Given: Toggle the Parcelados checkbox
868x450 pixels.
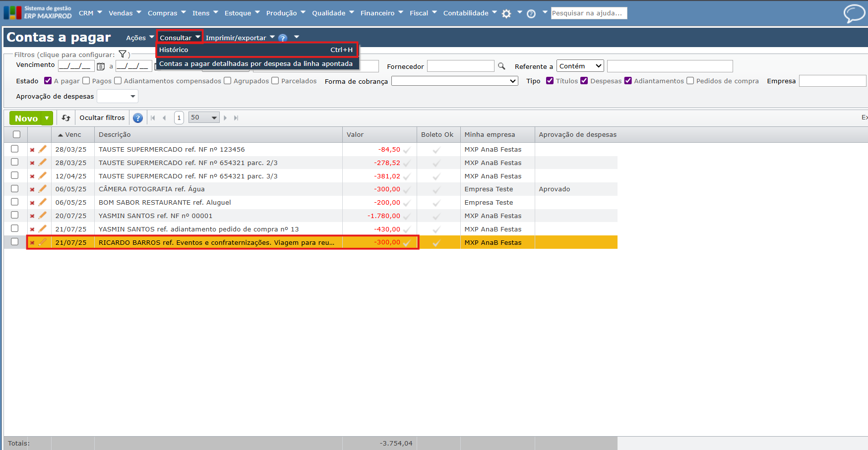Looking at the screenshot, I should (x=275, y=81).
